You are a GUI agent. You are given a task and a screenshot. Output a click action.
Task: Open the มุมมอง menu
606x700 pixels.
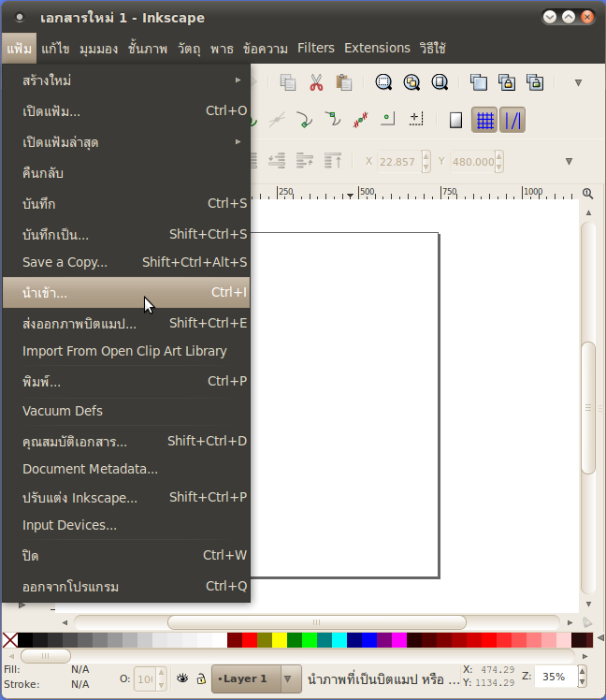(x=98, y=48)
